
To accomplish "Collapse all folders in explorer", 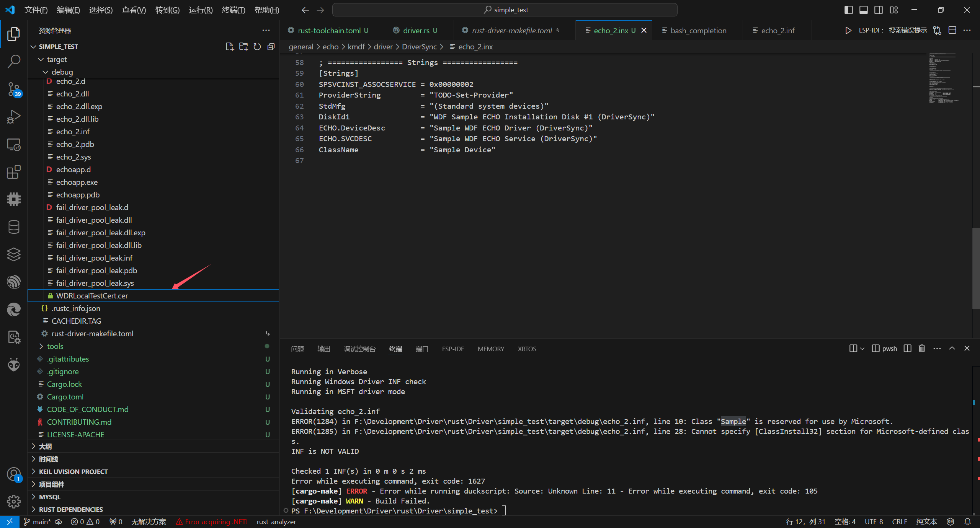I will coord(271,47).
